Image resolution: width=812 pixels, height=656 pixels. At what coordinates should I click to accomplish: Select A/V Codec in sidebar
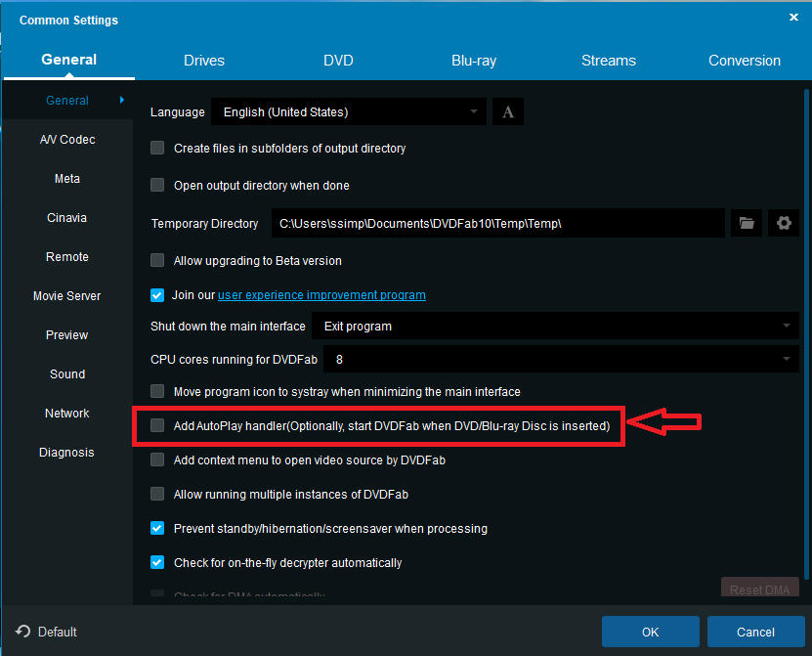point(67,140)
